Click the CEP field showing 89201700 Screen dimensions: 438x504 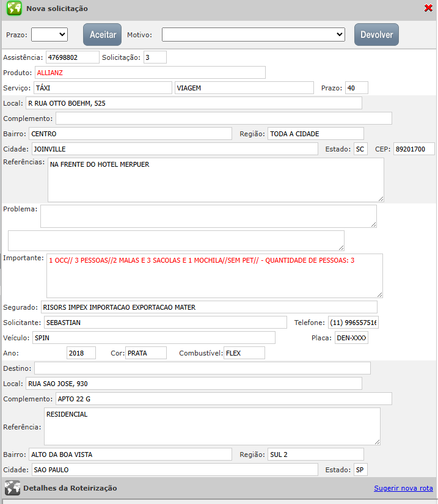pos(414,149)
